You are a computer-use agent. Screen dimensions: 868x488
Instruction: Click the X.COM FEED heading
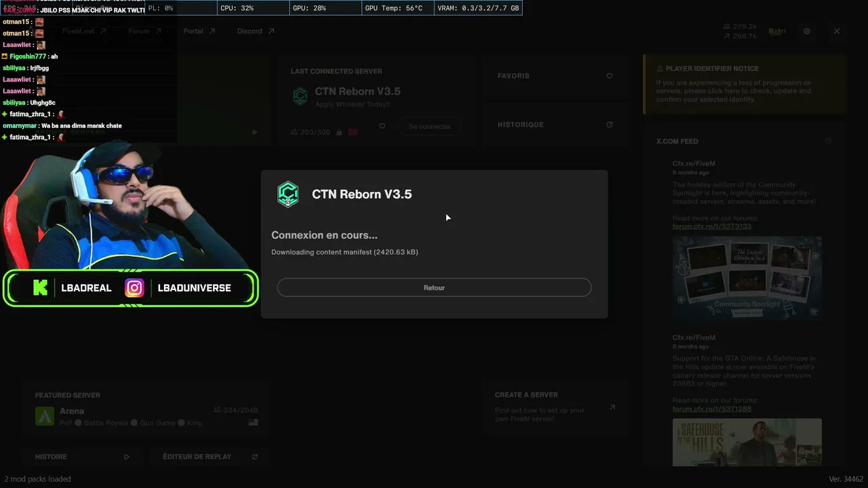[677, 141]
